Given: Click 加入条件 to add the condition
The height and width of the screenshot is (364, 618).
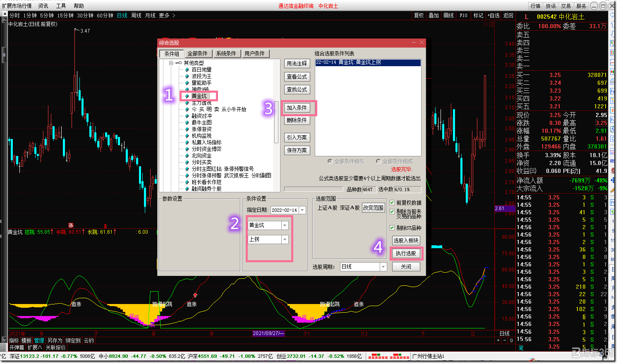Looking at the screenshot, I should [297, 108].
